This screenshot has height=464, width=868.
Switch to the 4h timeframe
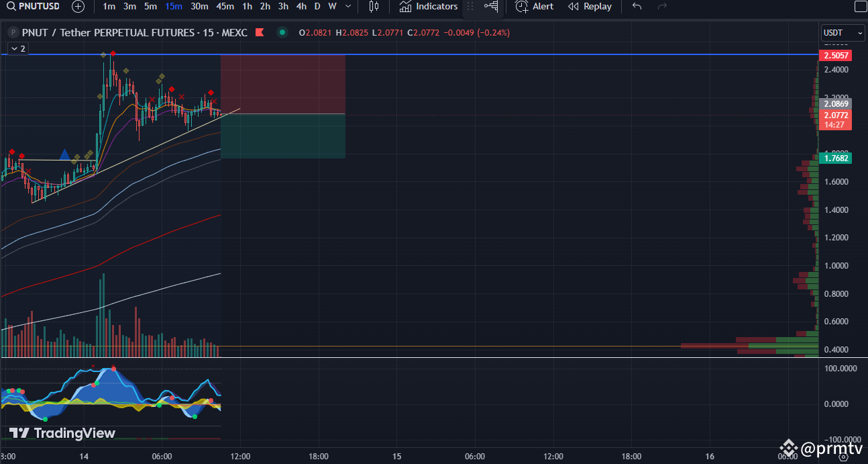[301, 7]
